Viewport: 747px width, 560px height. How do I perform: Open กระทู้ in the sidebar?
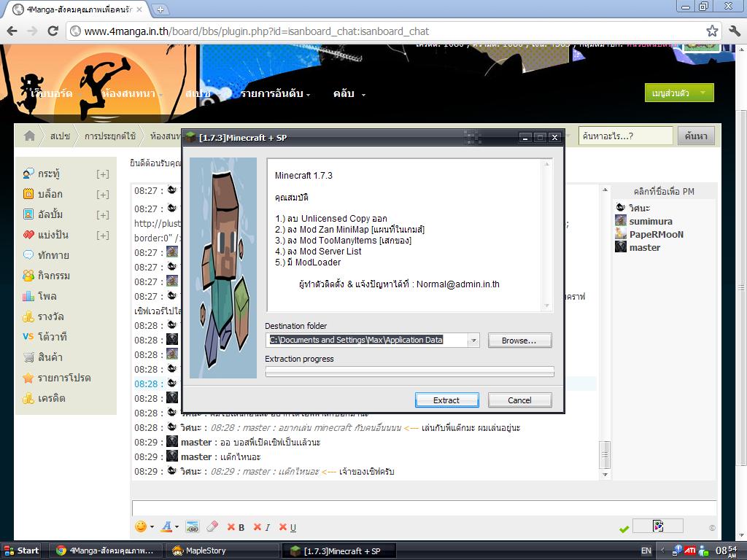coord(49,174)
